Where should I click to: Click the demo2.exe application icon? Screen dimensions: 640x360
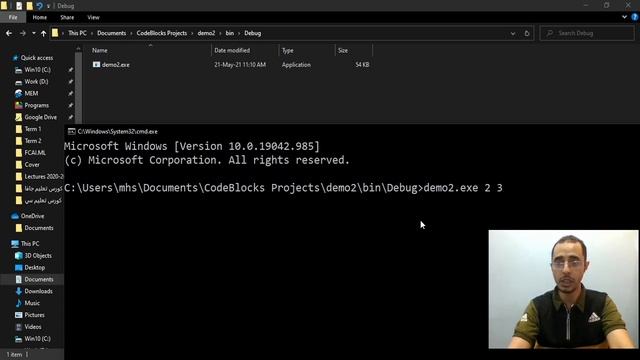(96, 64)
